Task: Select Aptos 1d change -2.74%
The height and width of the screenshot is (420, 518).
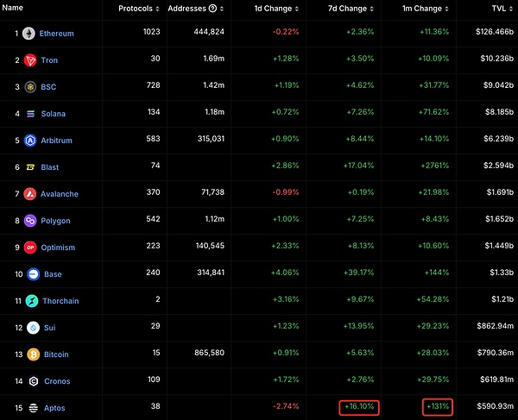Action: click(x=286, y=406)
